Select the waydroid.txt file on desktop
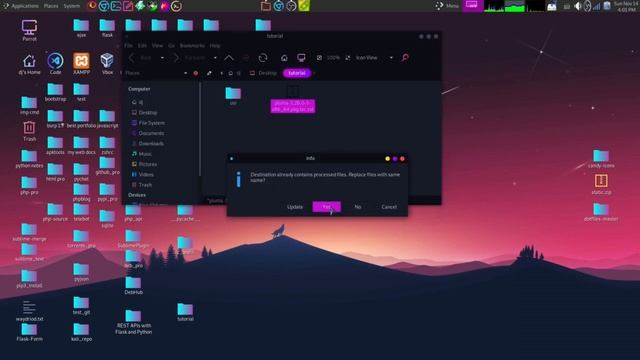 (x=29, y=311)
